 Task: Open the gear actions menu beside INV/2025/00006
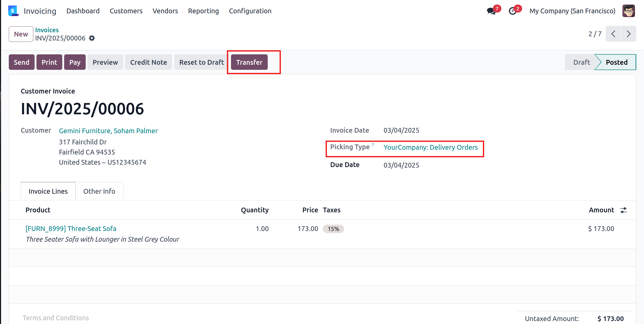coord(92,38)
